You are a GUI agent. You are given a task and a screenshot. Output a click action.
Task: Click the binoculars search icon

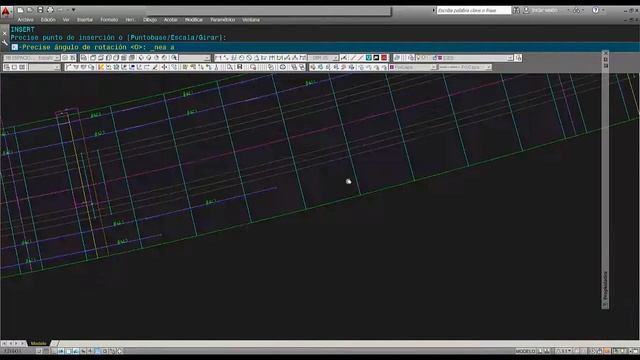coord(516,10)
